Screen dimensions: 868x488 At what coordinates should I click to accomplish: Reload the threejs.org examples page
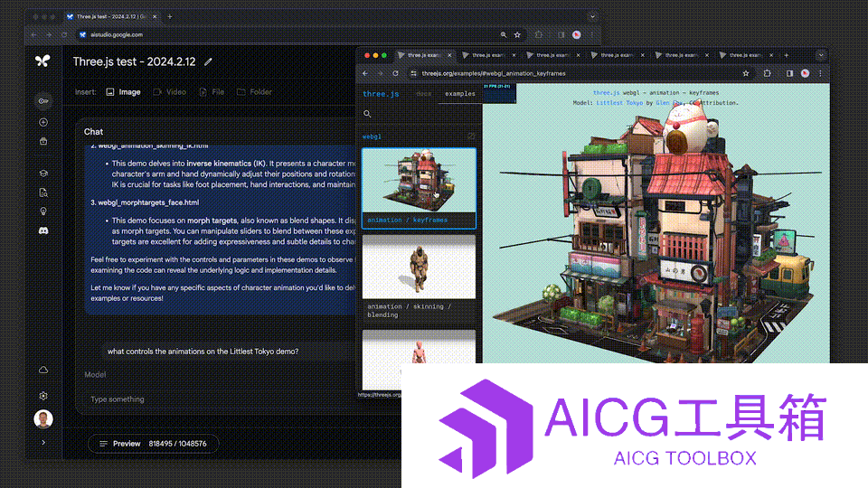395,73
